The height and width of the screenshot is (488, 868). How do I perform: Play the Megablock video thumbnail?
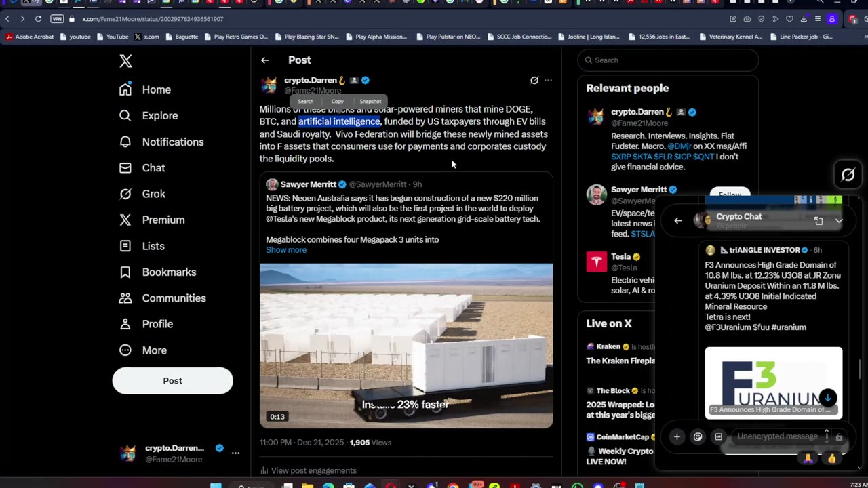tap(406, 346)
